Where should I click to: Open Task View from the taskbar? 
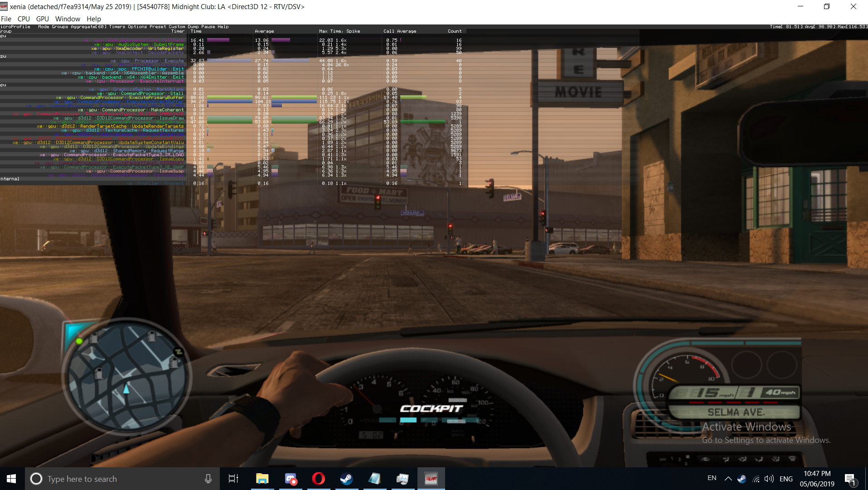(233, 479)
